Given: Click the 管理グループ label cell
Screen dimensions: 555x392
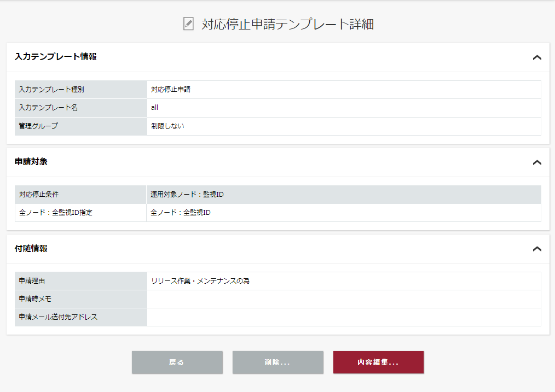Looking at the screenshot, I should pyautogui.click(x=80, y=126).
